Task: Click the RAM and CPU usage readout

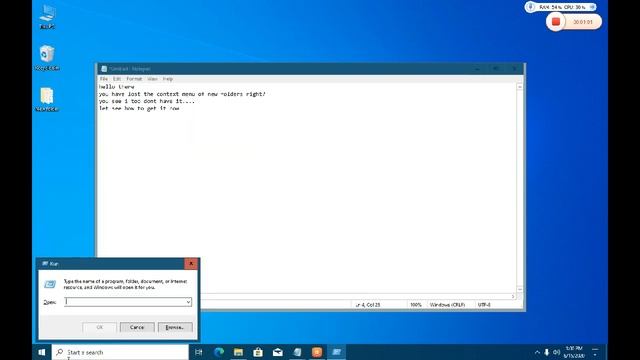Action: [x=562, y=7]
